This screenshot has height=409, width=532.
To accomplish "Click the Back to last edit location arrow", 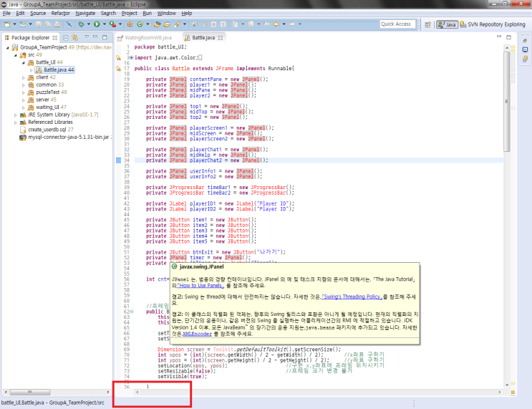I will pyautogui.click(x=266, y=24).
